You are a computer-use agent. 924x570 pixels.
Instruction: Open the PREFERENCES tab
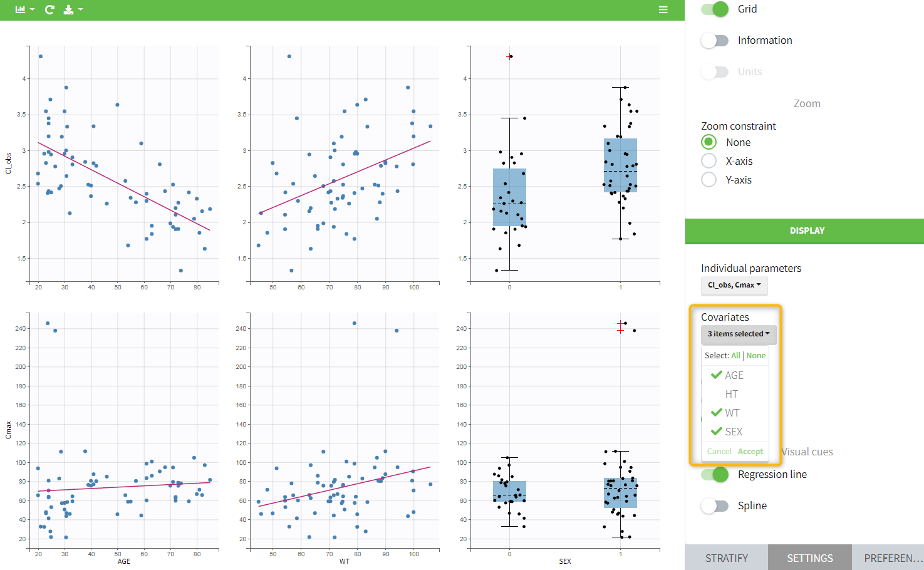[x=893, y=557]
